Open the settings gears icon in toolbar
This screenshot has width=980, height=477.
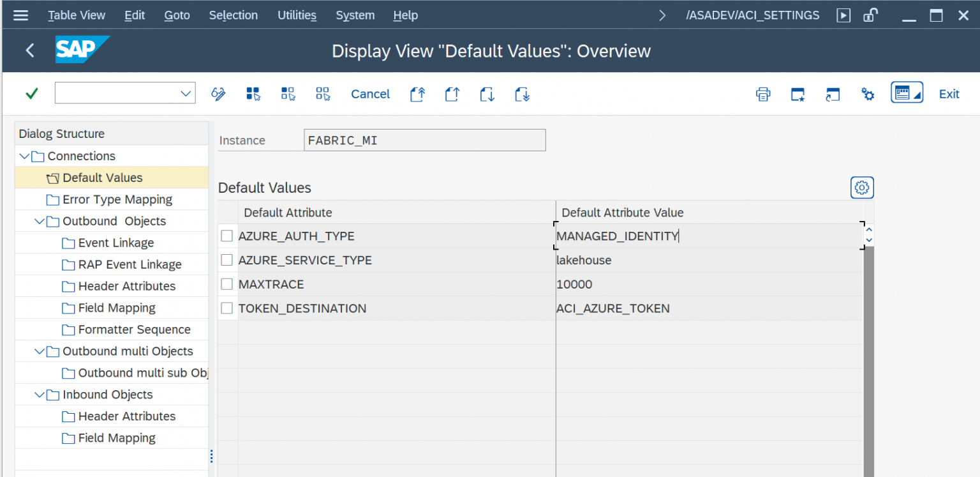point(868,95)
